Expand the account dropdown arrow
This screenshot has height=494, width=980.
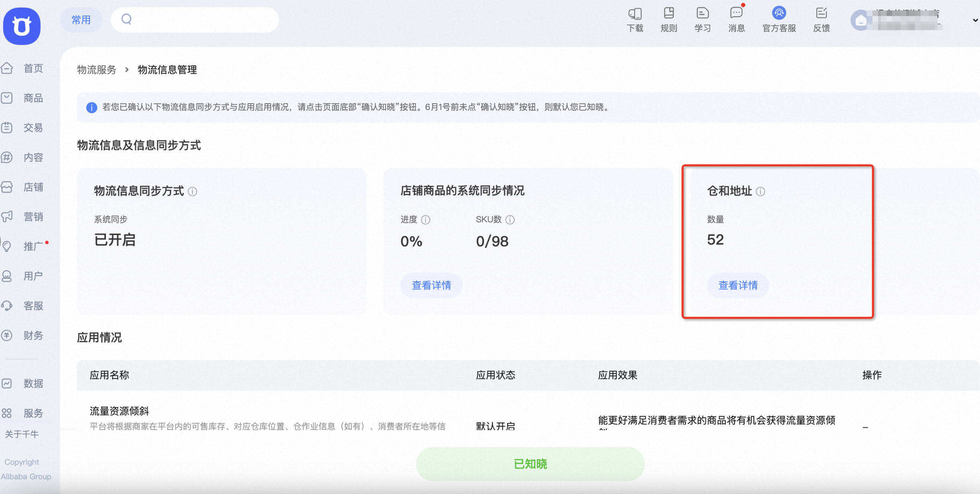tap(975, 20)
